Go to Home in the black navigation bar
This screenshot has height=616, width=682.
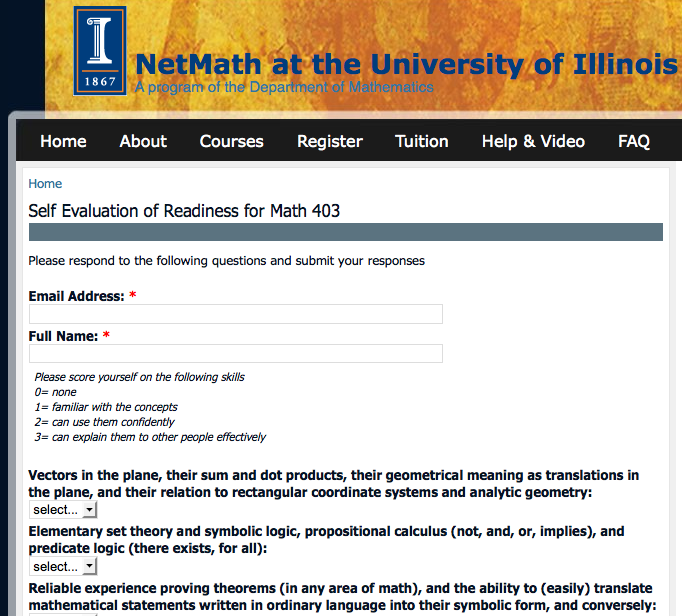coord(63,141)
